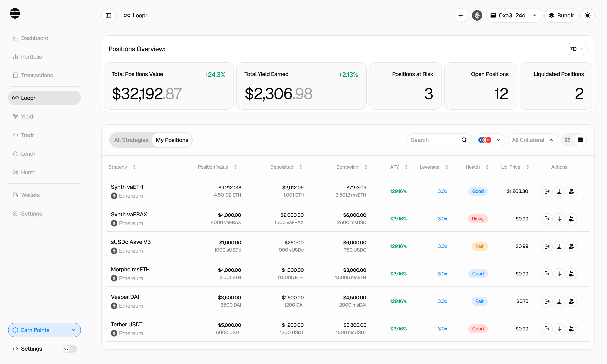Viewport: 607px width, 364px height.
Task: Click hand-coin icon for sUSDc Aave V3
Action: 571,246
